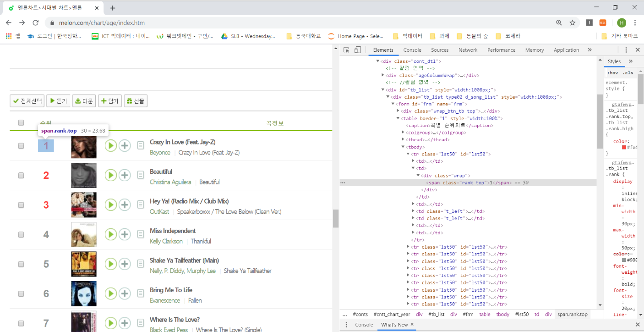The width and height of the screenshot is (644, 332).
Task: Click the address bar URL field
Action: [x=302, y=23]
